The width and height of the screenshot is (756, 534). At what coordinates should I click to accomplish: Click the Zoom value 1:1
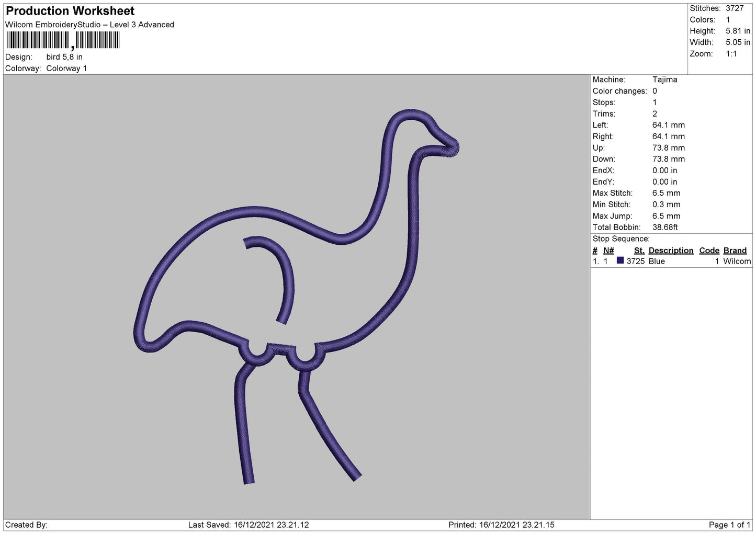click(731, 54)
